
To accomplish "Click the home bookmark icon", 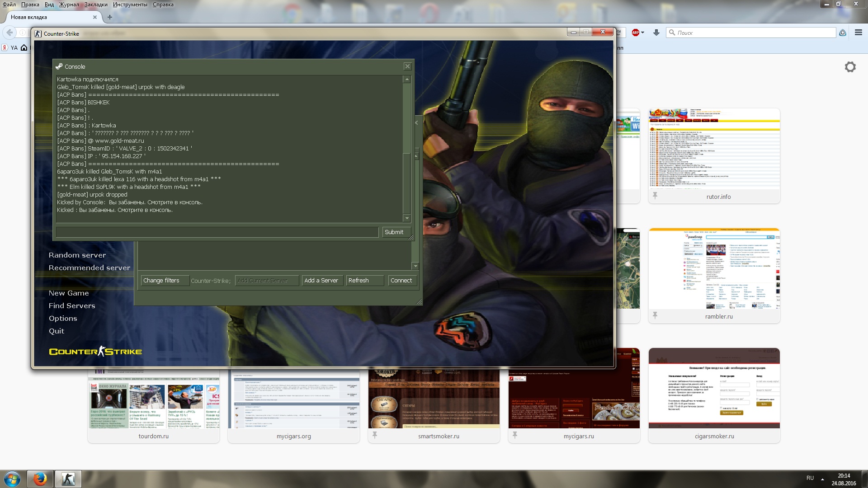I will (x=24, y=47).
